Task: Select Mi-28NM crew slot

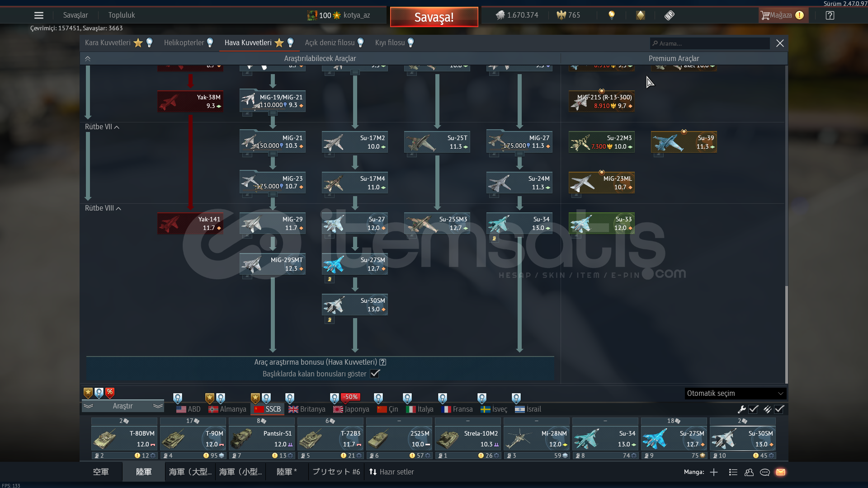Action: click(x=537, y=438)
